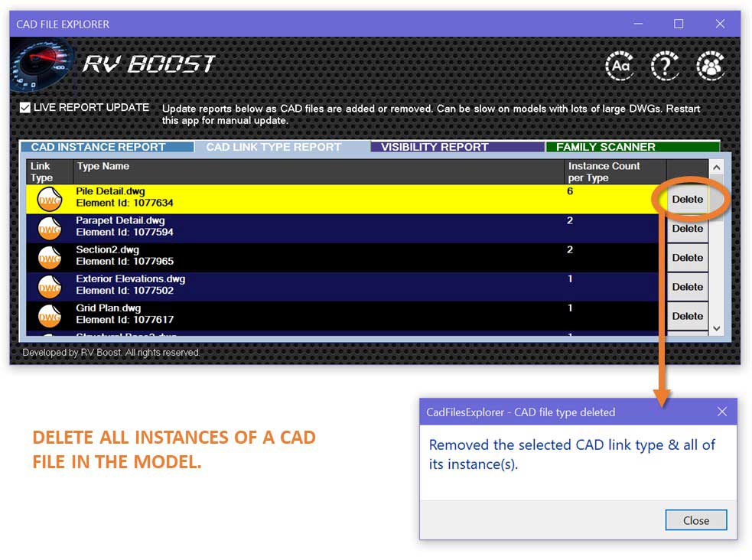Click instance count 2 for Parapet Detail.dwg
The width and height of the screenshot is (752, 560).
570,220
